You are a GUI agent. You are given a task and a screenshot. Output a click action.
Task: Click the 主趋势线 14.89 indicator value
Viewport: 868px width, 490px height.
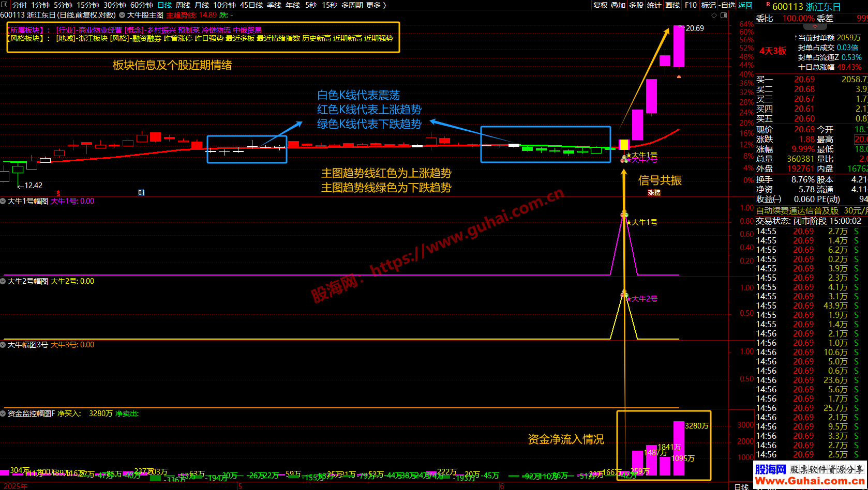coord(191,15)
